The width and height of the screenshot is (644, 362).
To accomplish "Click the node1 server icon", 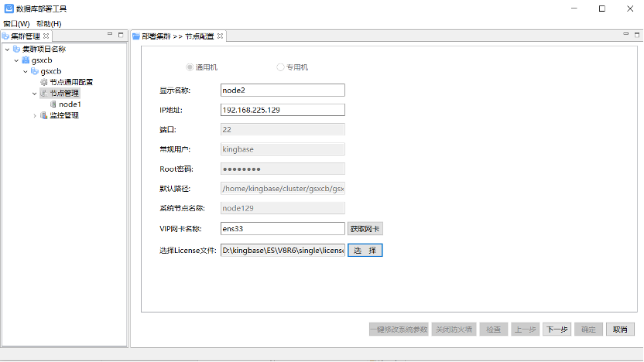I will (x=53, y=104).
